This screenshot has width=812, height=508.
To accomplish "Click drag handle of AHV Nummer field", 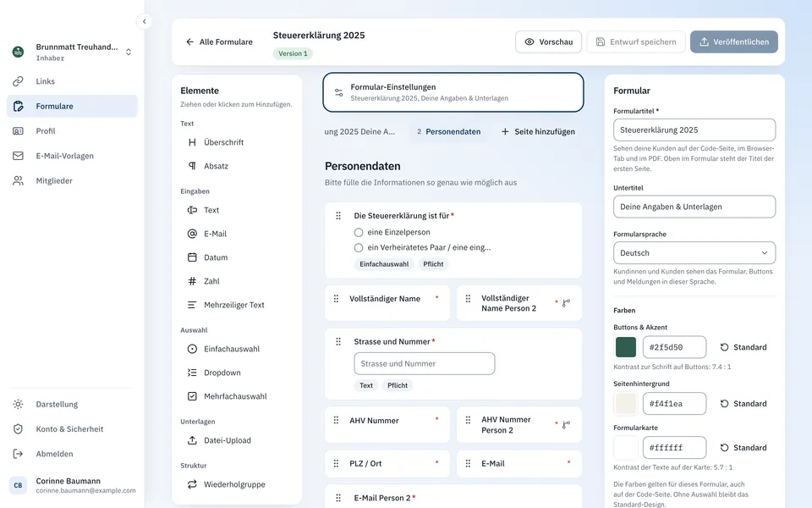I will 336,421.
